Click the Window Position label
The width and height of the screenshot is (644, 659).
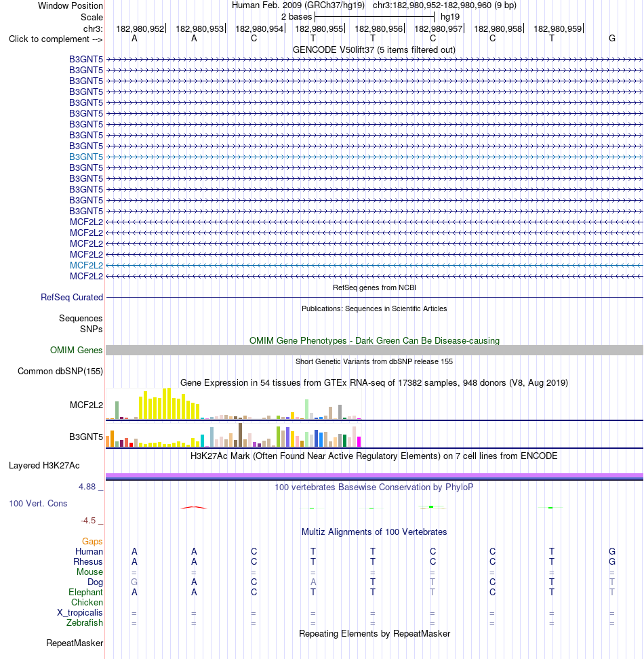click(x=70, y=6)
